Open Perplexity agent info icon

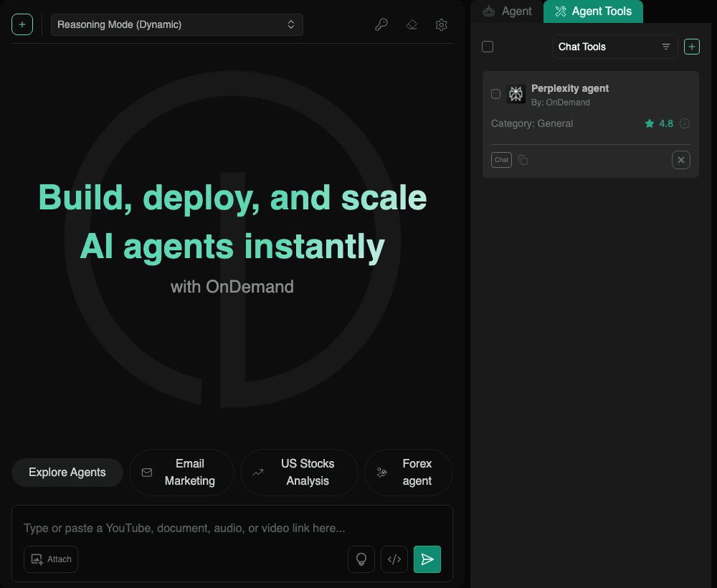(685, 123)
